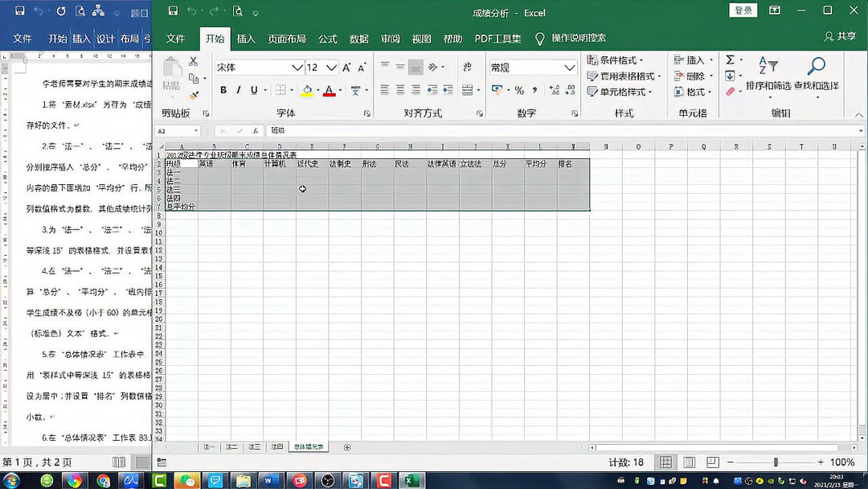Apply percent style to the numbers
This screenshot has width=868, height=489.
click(x=519, y=88)
